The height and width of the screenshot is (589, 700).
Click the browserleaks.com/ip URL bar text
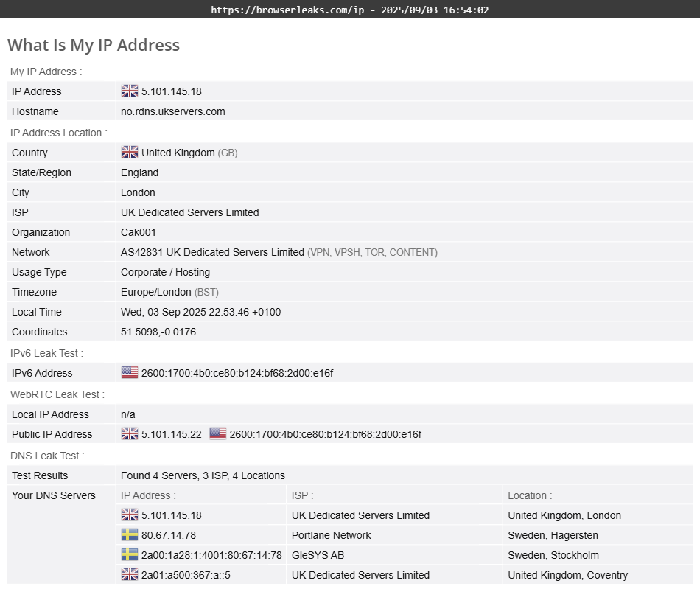coord(287,10)
